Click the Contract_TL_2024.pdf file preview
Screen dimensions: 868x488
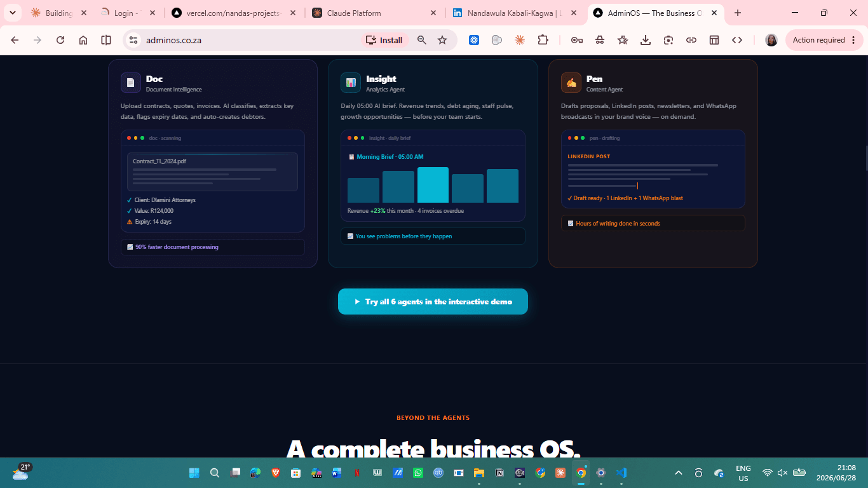pyautogui.click(x=212, y=172)
